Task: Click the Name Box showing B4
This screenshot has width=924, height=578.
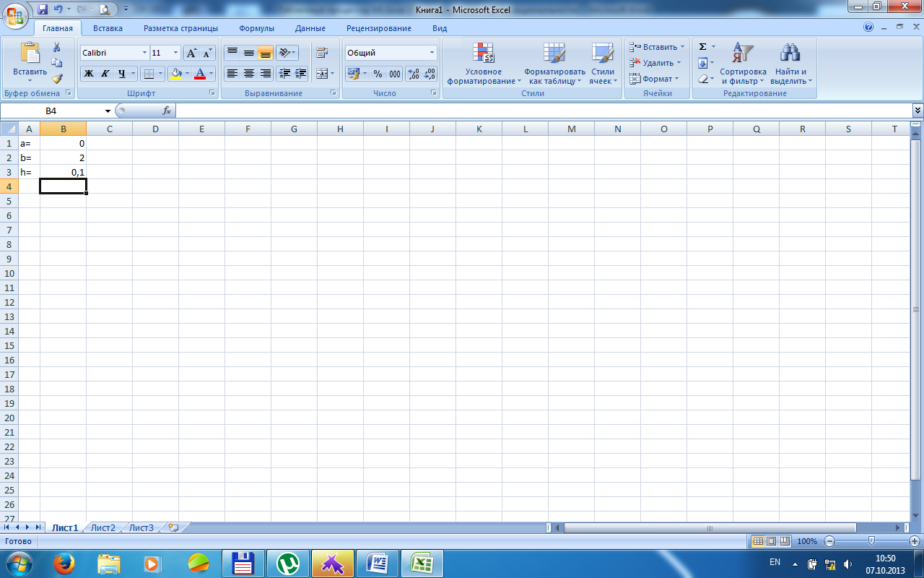Action: click(x=51, y=111)
